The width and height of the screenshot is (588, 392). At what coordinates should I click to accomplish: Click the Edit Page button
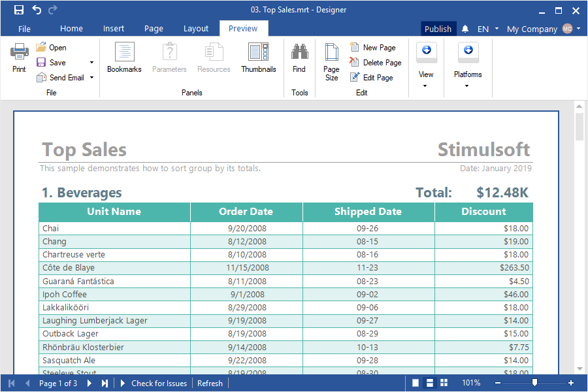372,78
